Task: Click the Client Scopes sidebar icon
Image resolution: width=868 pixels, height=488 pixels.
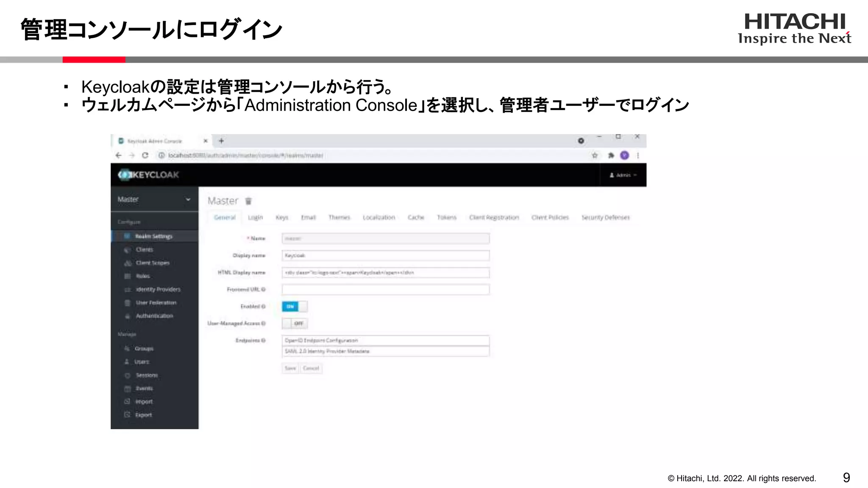Action: click(x=128, y=263)
